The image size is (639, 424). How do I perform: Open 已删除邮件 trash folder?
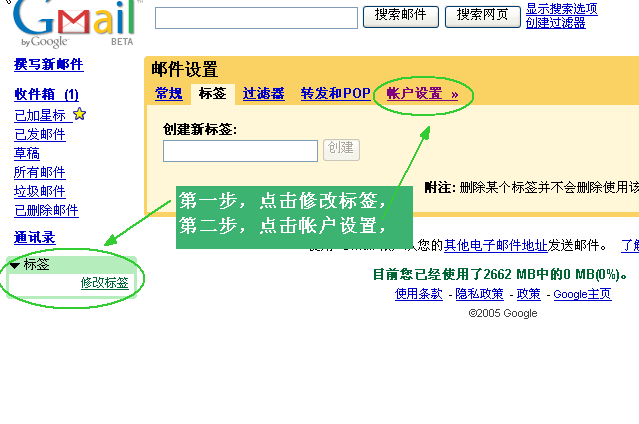[46, 210]
